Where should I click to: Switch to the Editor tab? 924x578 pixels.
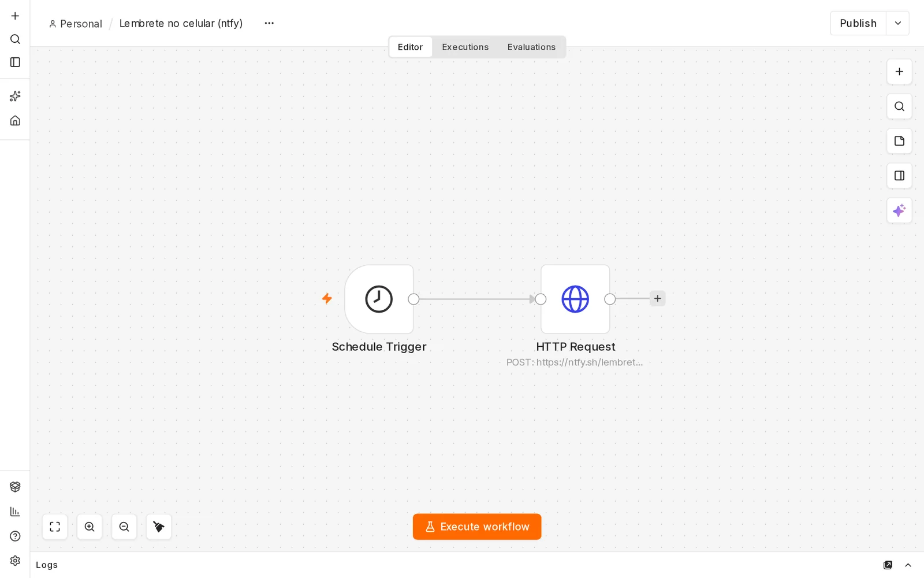tap(410, 47)
